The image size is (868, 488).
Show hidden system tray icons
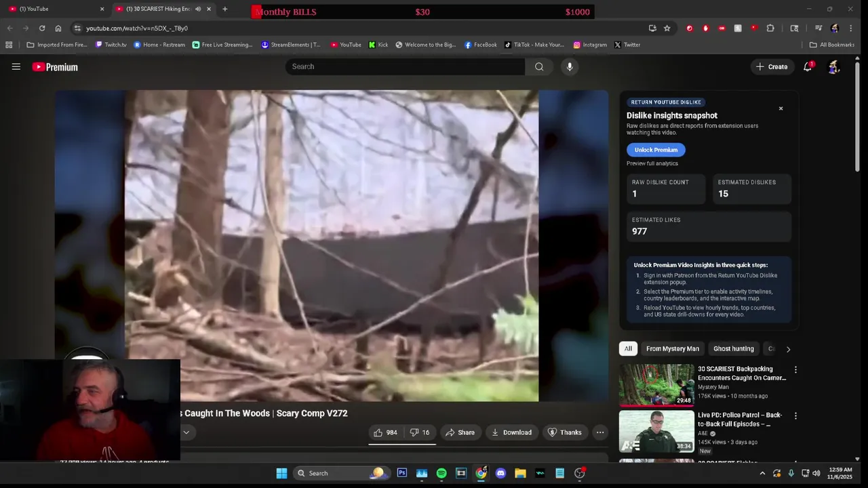(762, 473)
